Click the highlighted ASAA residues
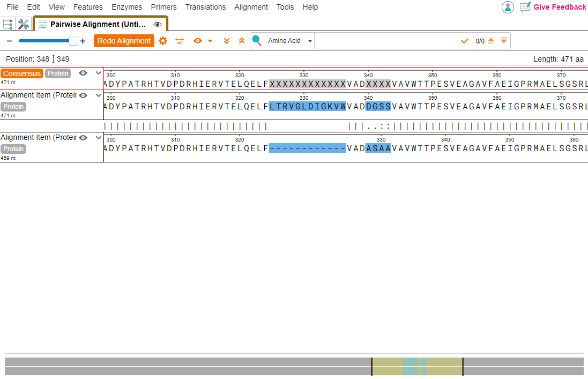 click(378, 148)
